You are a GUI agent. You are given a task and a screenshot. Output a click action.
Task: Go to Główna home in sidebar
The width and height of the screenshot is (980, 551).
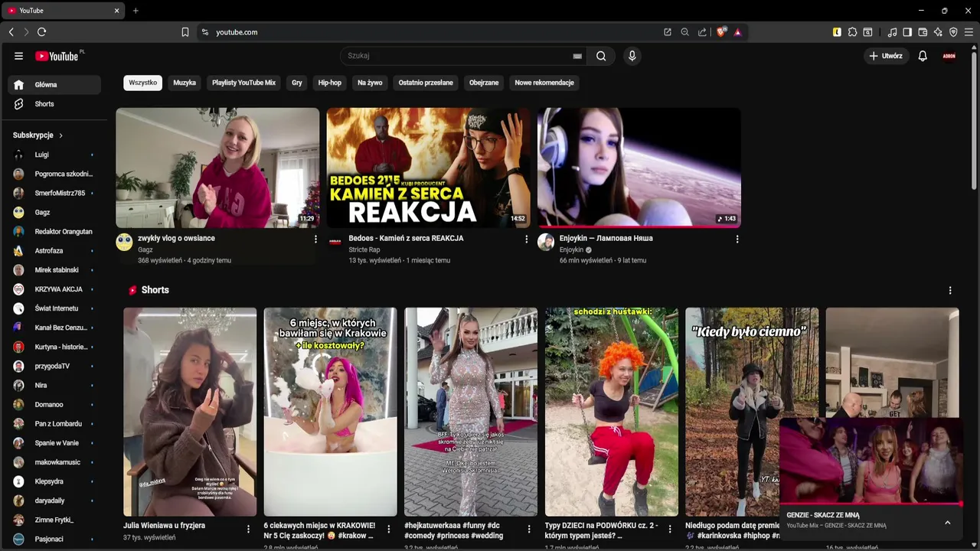click(54, 85)
